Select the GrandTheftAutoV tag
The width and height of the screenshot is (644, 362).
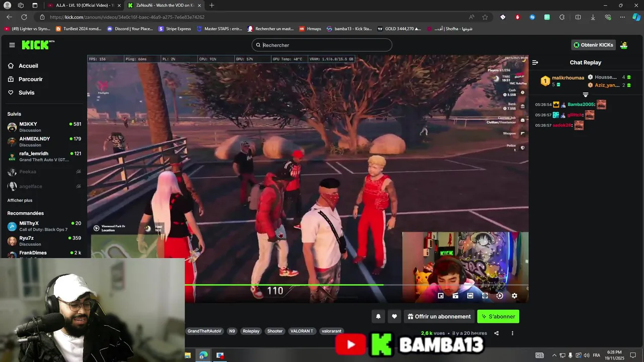[204, 331]
